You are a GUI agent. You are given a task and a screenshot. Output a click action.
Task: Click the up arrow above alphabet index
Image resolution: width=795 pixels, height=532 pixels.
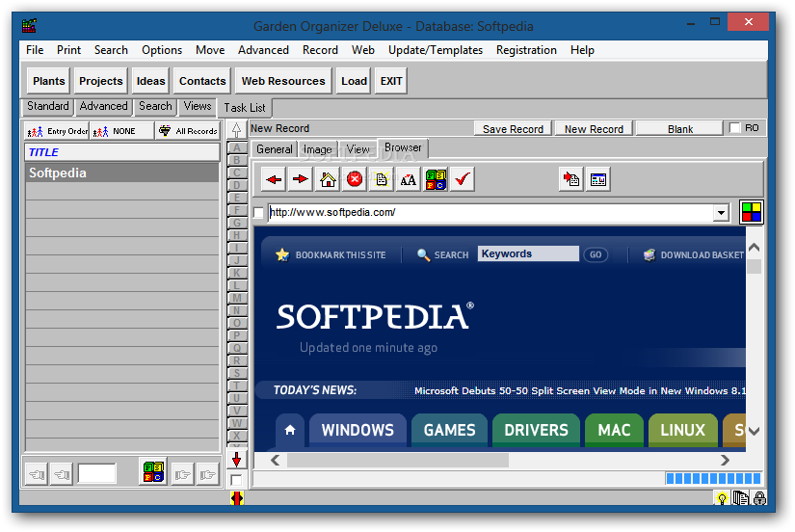click(x=236, y=130)
